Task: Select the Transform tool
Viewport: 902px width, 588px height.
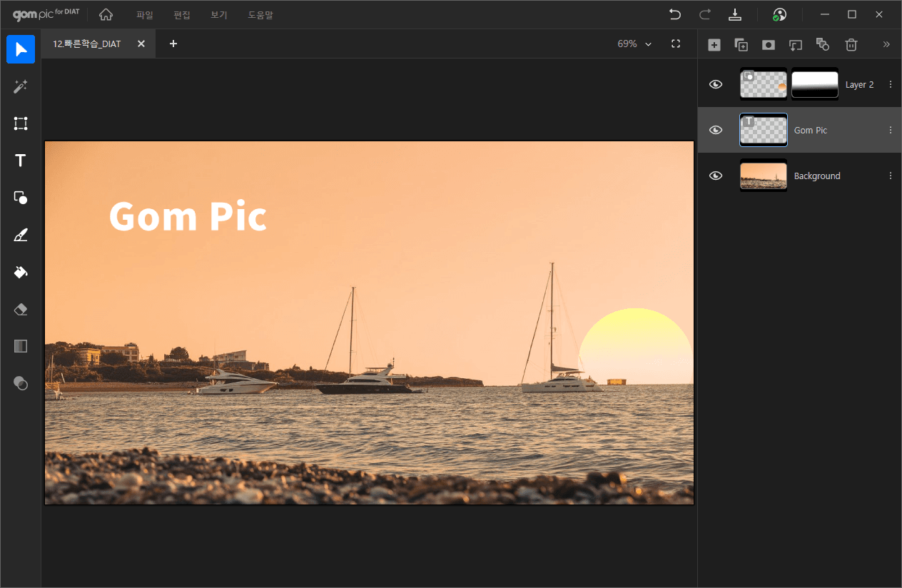Action: click(x=21, y=123)
